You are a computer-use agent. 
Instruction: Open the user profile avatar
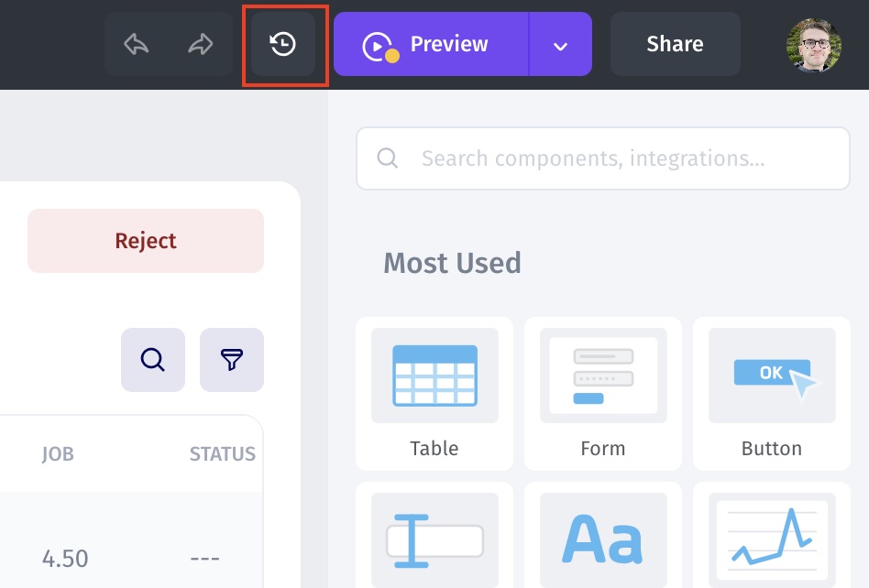point(814,44)
